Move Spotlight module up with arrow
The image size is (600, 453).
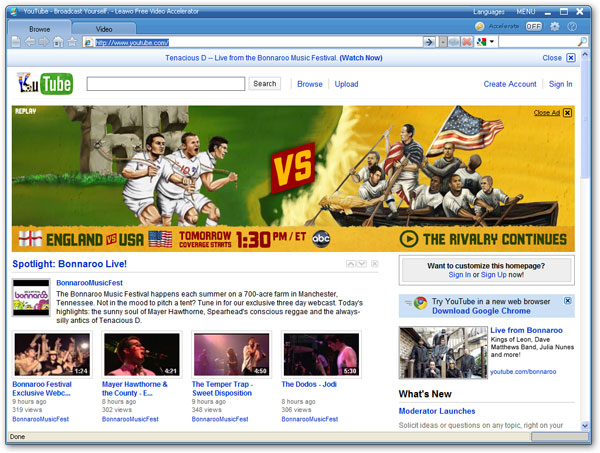coord(350,264)
